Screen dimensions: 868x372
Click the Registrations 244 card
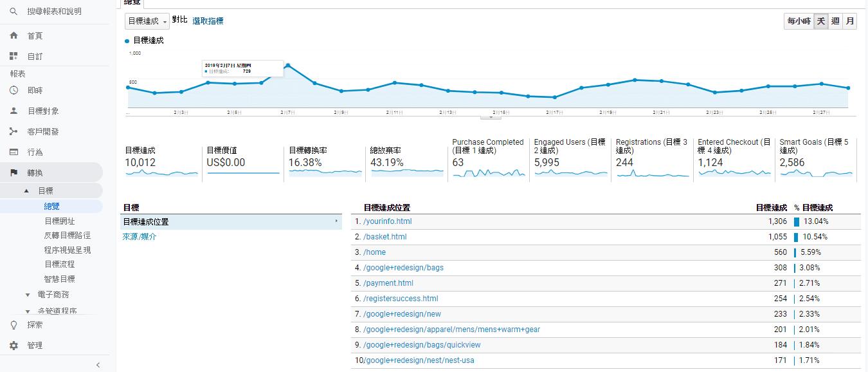pyautogui.click(x=653, y=158)
